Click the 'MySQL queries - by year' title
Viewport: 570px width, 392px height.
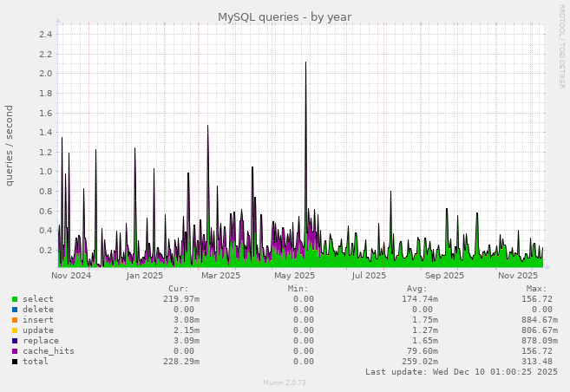[285, 17]
